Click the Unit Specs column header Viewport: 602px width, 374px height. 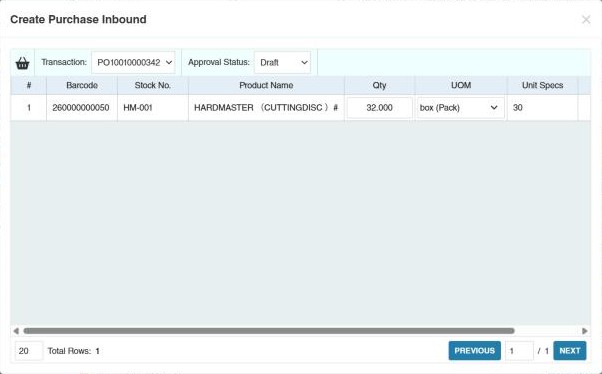tap(542, 85)
